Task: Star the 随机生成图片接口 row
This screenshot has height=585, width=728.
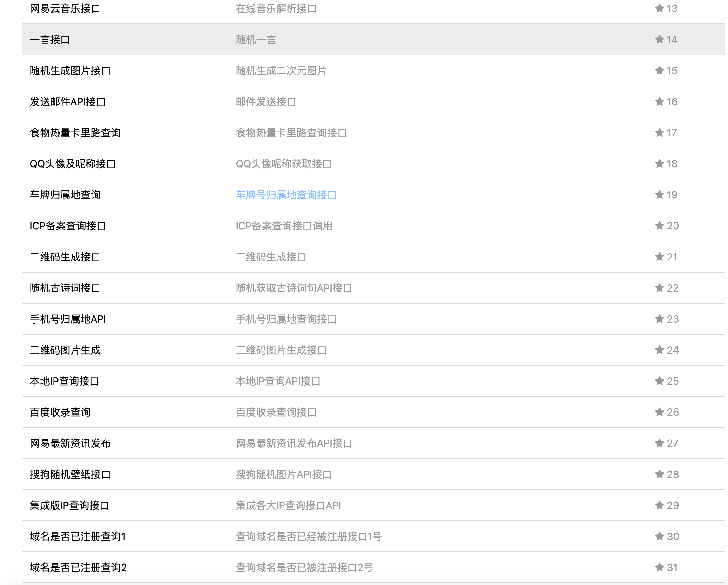Action: click(659, 70)
